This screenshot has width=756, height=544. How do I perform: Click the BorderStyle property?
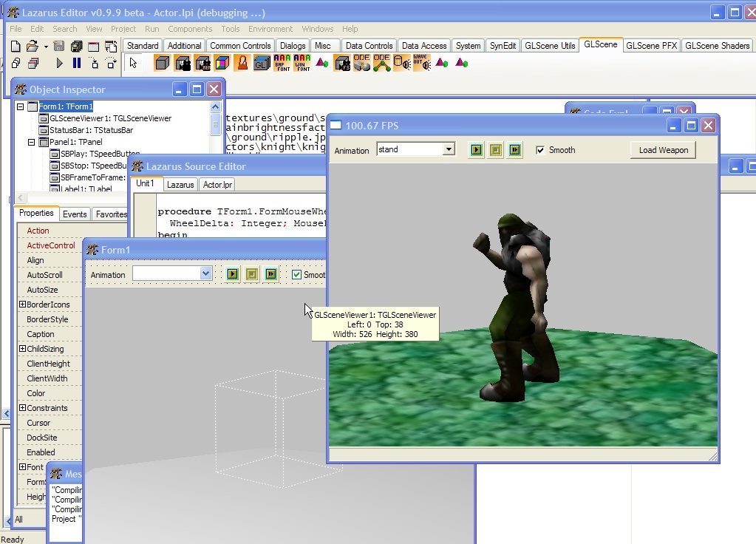[x=47, y=319]
